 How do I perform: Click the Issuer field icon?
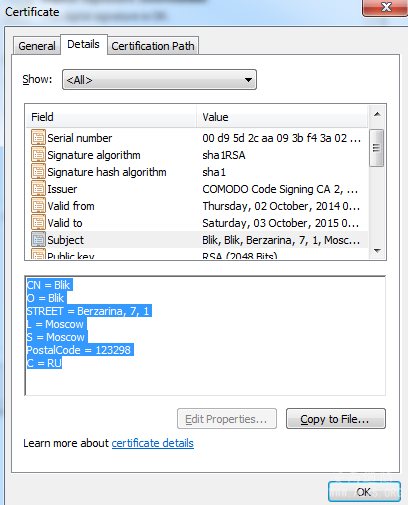point(38,188)
